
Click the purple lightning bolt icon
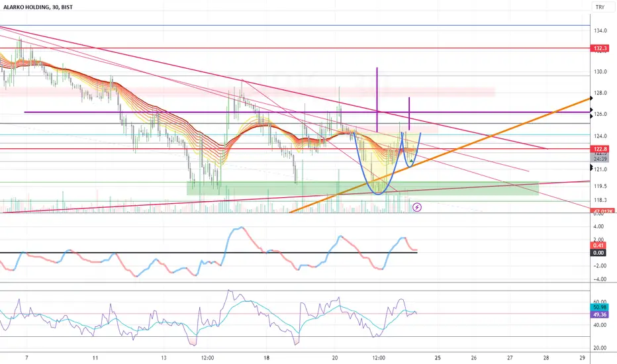(x=417, y=207)
